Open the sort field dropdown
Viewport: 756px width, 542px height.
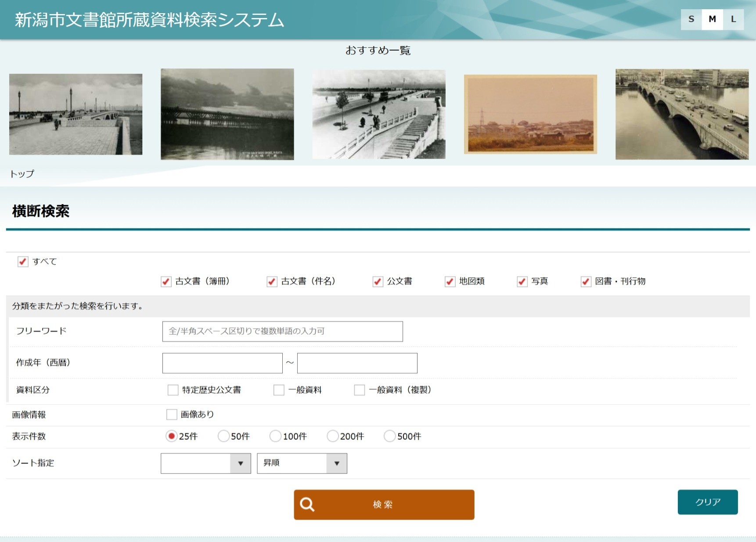click(205, 463)
